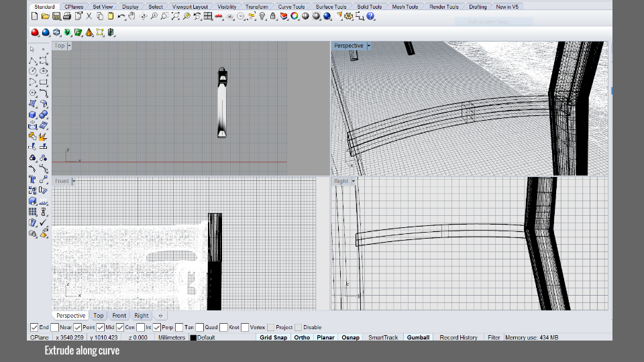
Task: Toggle Ortho mode in status bar
Action: point(302,337)
